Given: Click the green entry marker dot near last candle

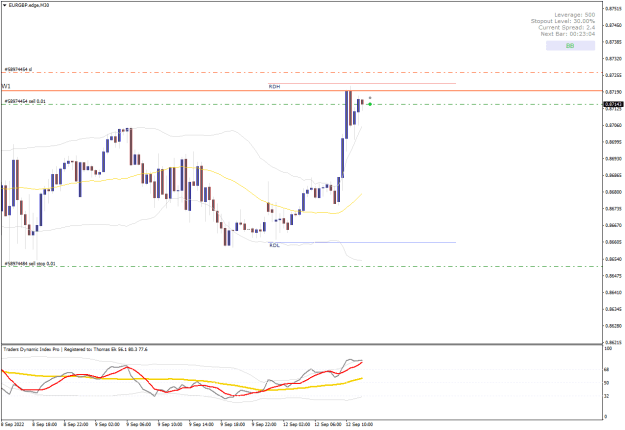Looking at the screenshot, I should coord(370,104).
